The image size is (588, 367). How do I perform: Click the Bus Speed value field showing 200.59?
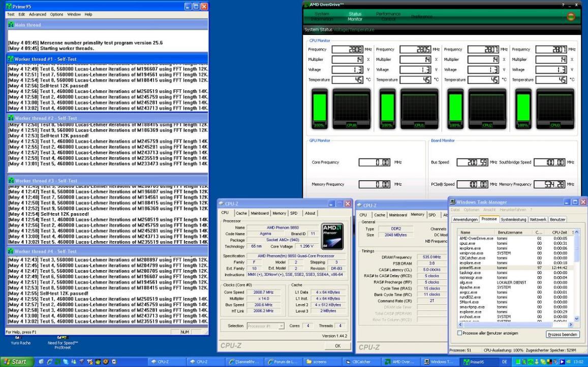[x=472, y=162]
